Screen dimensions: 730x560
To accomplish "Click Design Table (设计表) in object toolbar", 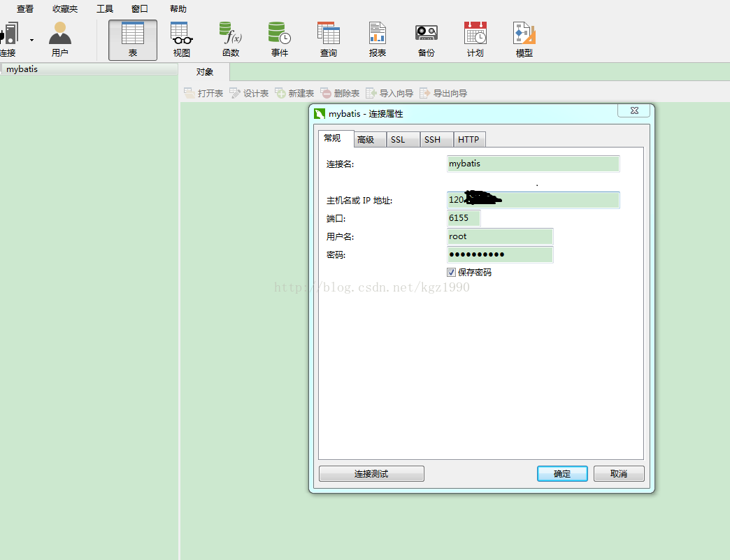I will pos(249,93).
